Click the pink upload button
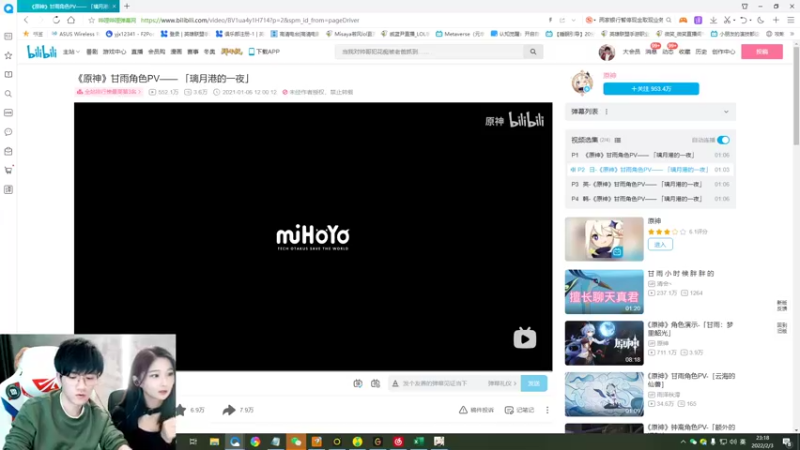This screenshot has height=450, width=800. coord(762,52)
